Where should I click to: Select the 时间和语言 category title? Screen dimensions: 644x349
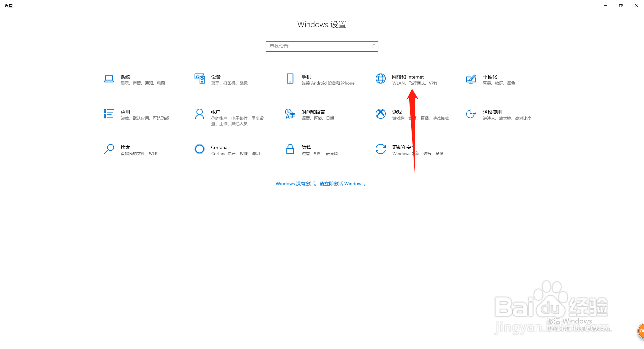pyautogui.click(x=313, y=112)
